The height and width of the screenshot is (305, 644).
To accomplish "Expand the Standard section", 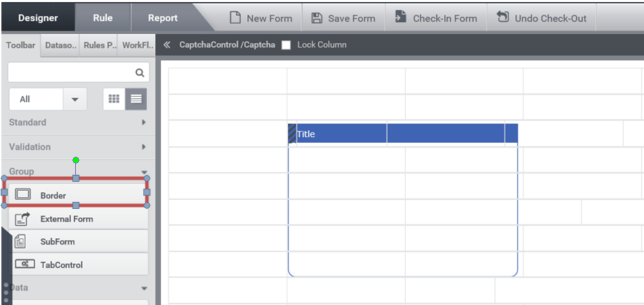I will click(x=78, y=123).
